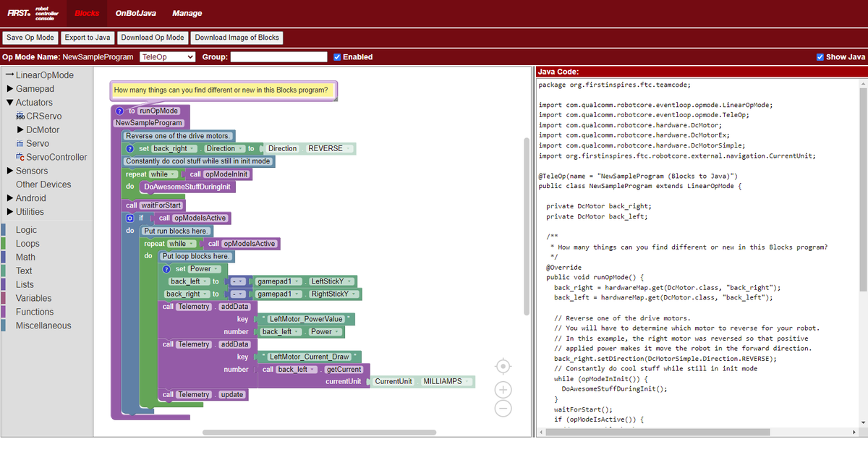Click the yellow comment text bubble
Screen dimensions: 868x468
[224, 90]
